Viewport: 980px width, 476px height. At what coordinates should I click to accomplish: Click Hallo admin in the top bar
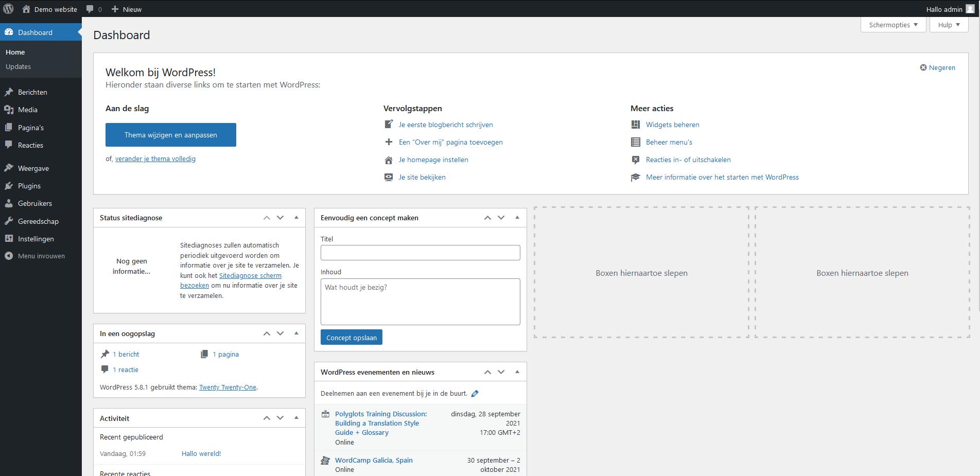click(x=944, y=9)
